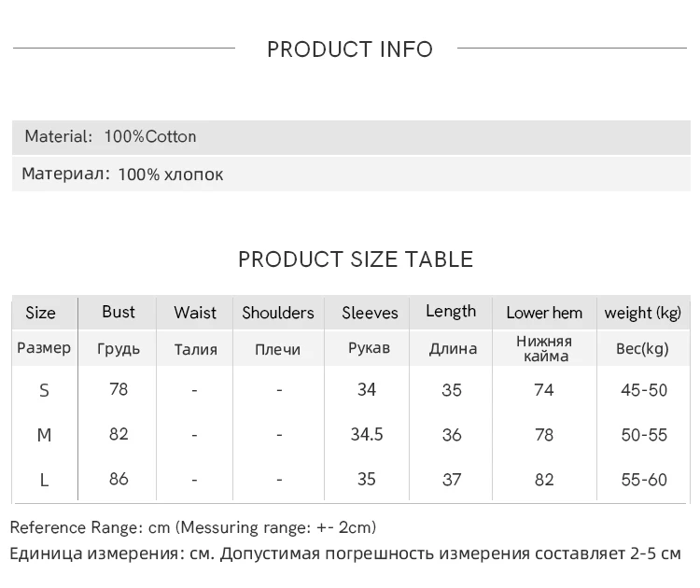Select the Shoulders column header
This screenshot has height=588, width=700.
tap(278, 313)
